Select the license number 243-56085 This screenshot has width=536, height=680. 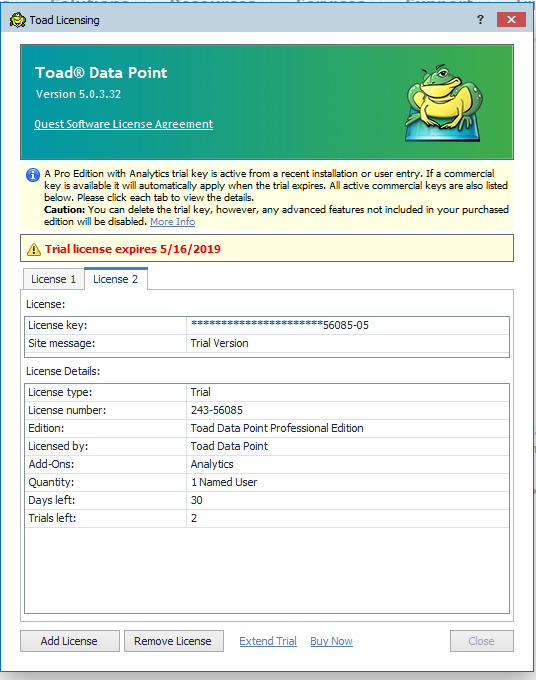point(216,410)
